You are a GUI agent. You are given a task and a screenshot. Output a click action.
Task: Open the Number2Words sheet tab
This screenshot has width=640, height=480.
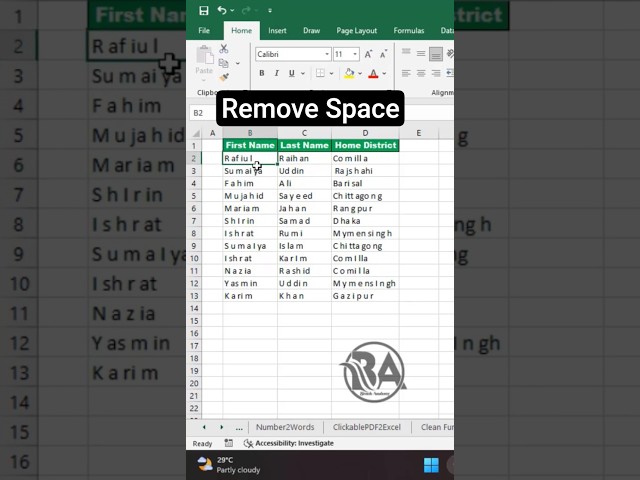click(x=285, y=427)
